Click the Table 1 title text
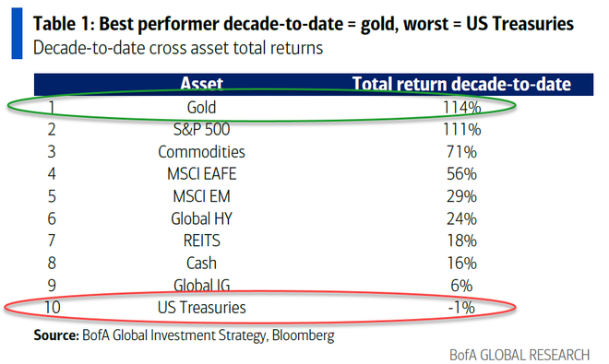 tap(304, 24)
